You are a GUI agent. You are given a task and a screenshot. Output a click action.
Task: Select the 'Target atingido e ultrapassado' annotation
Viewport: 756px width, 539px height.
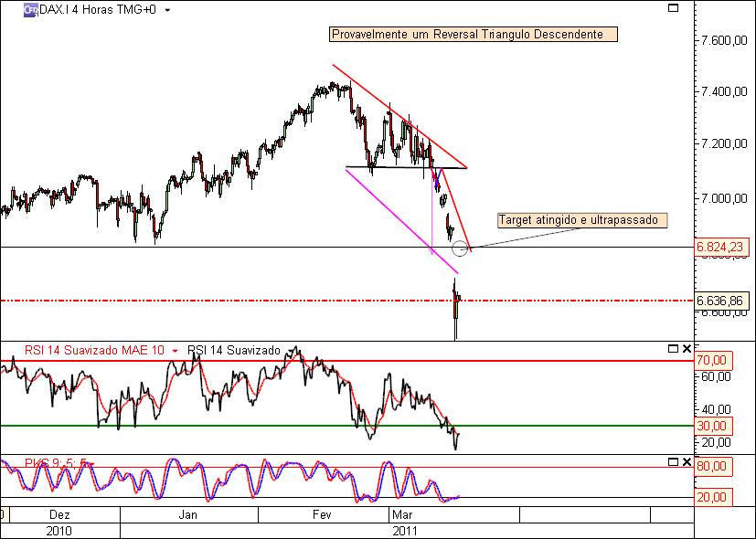(582, 220)
